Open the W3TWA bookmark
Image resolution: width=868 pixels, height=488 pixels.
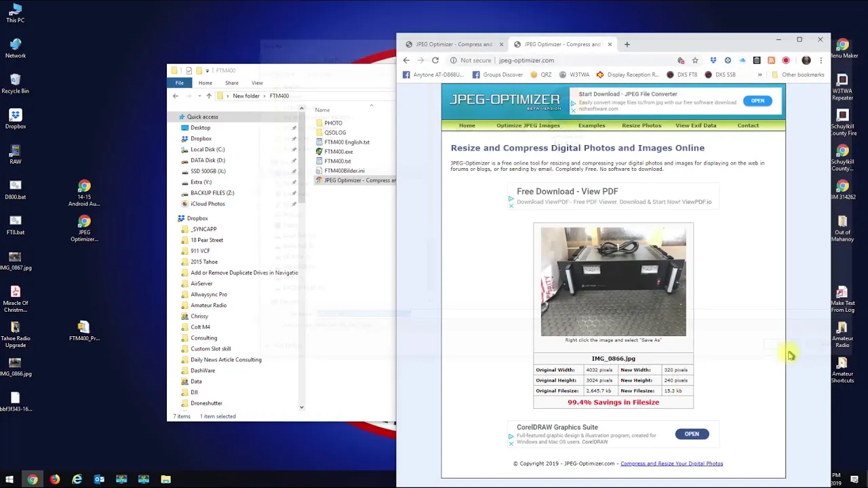pos(574,75)
